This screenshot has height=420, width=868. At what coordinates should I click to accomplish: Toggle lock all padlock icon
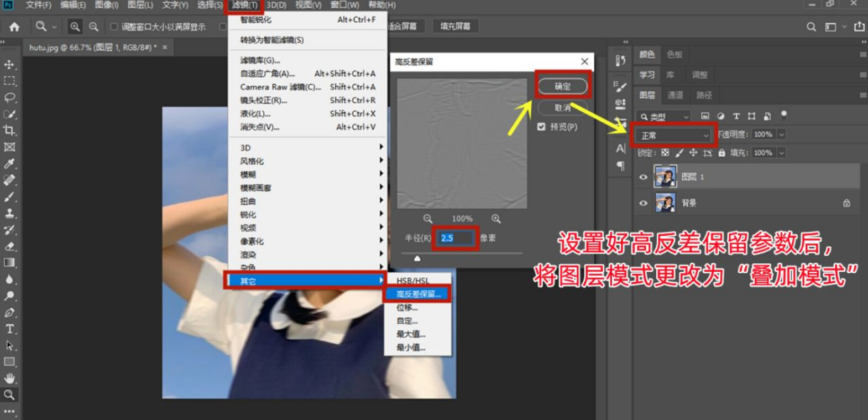(x=721, y=153)
